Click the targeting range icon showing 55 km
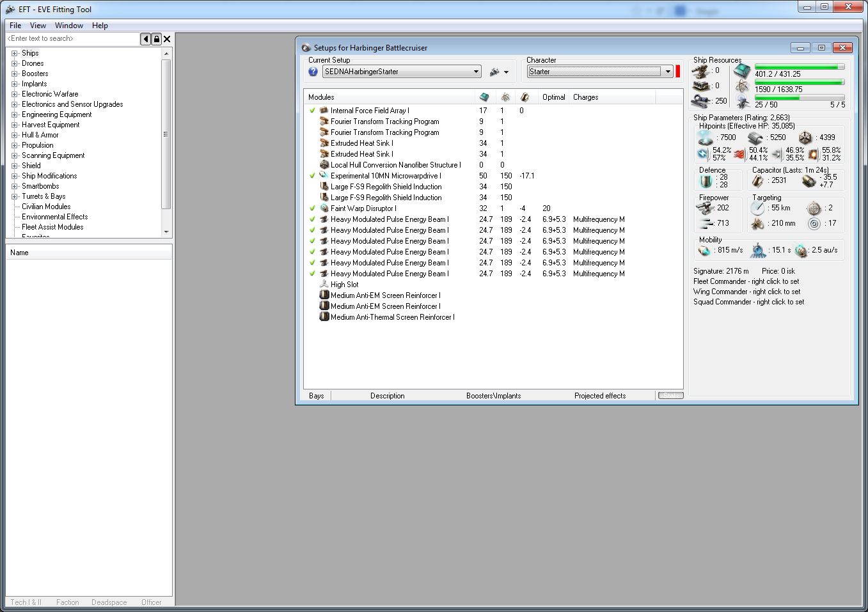 point(758,208)
